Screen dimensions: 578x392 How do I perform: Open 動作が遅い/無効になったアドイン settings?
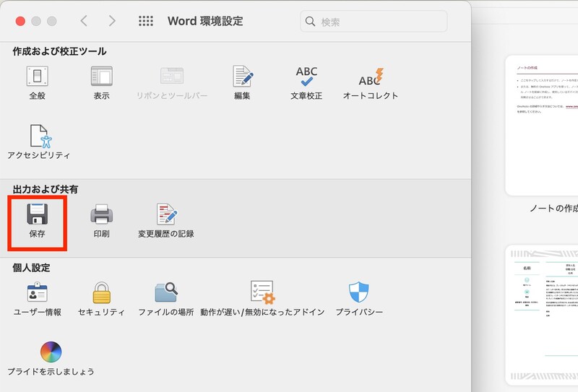click(x=262, y=299)
